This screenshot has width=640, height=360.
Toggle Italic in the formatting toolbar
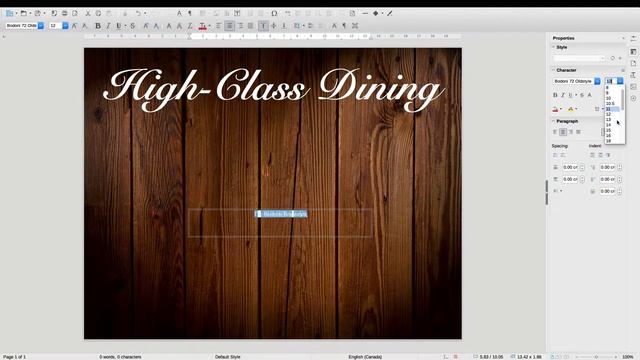pos(108,26)
